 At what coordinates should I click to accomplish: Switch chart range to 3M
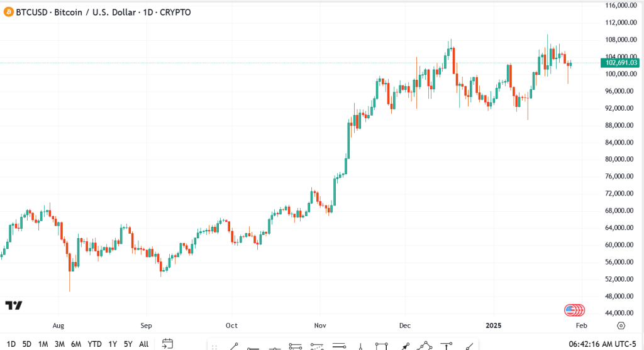60,344
